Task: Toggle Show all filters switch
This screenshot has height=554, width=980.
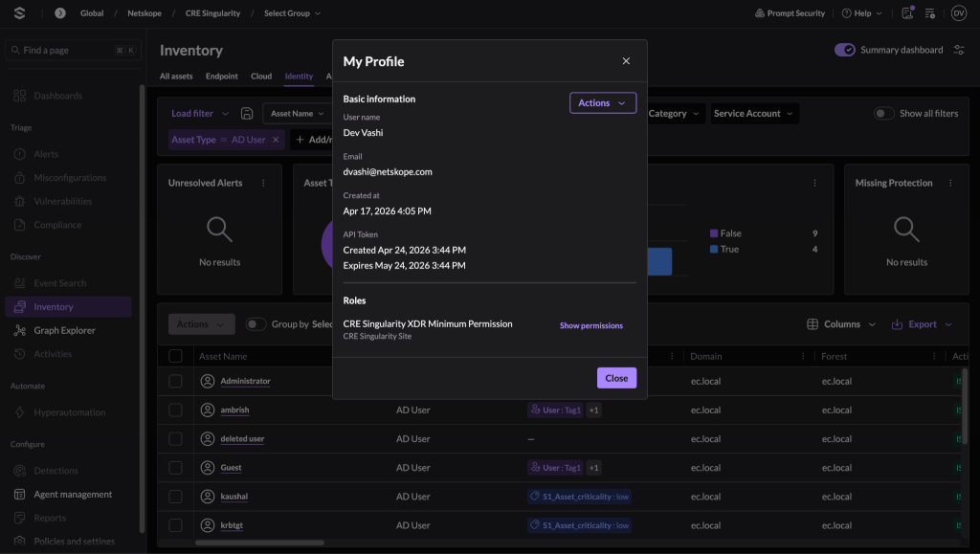Action: 883,114
